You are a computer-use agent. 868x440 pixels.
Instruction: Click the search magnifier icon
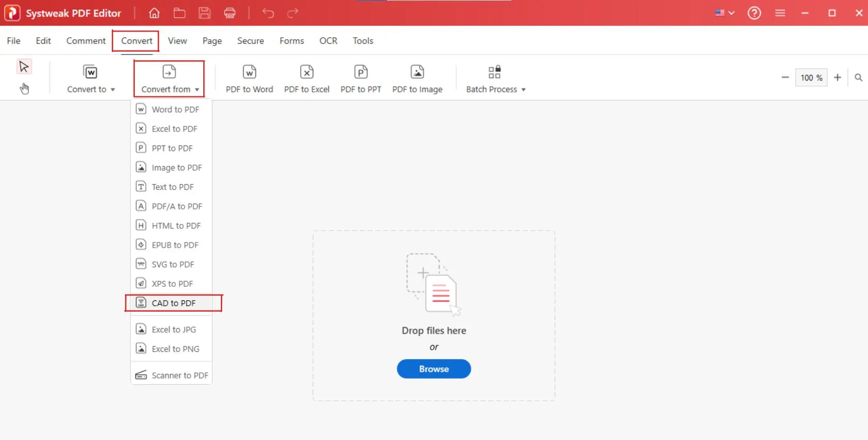(858, 77)
